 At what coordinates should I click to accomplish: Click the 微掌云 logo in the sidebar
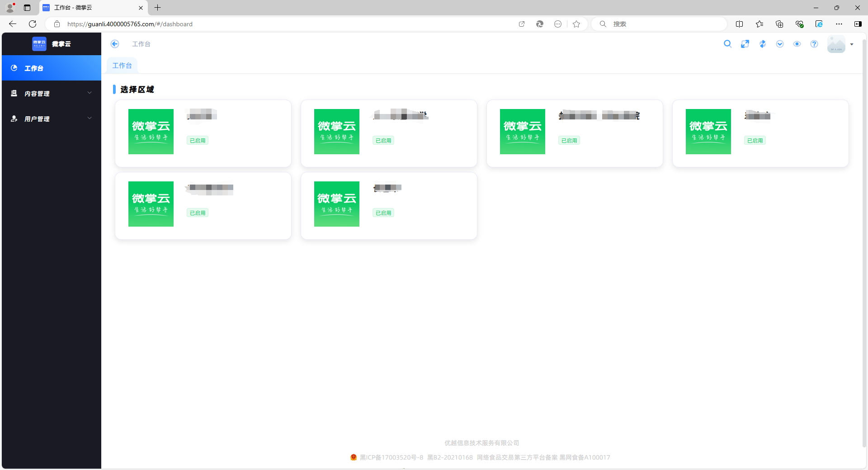(52, 44)
